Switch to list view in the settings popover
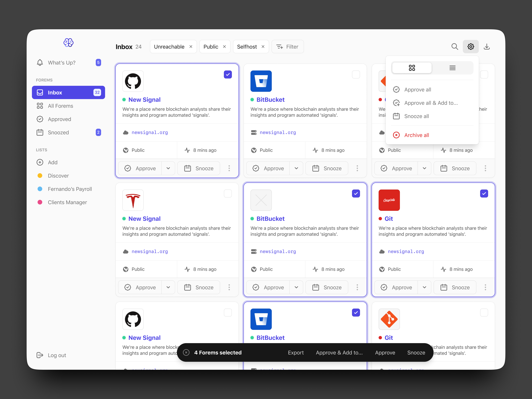 pyautogui.click(x=452, y=68)
